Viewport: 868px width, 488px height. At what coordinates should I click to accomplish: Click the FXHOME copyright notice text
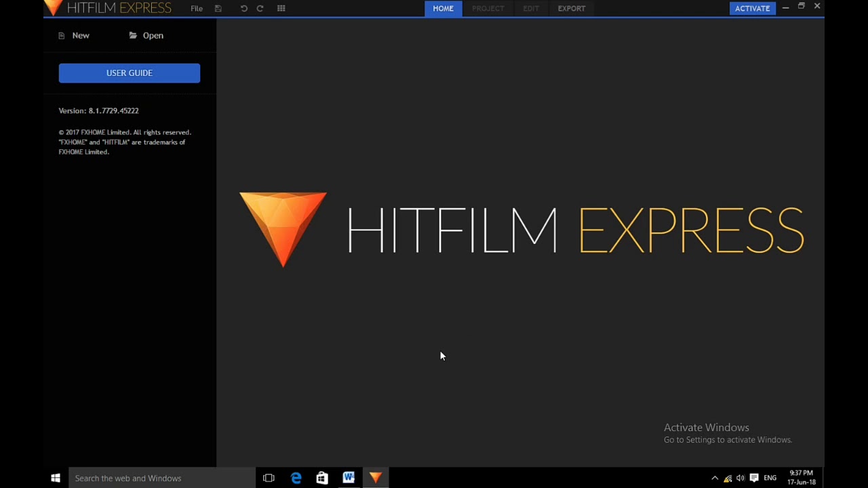(x=125, y=142)
